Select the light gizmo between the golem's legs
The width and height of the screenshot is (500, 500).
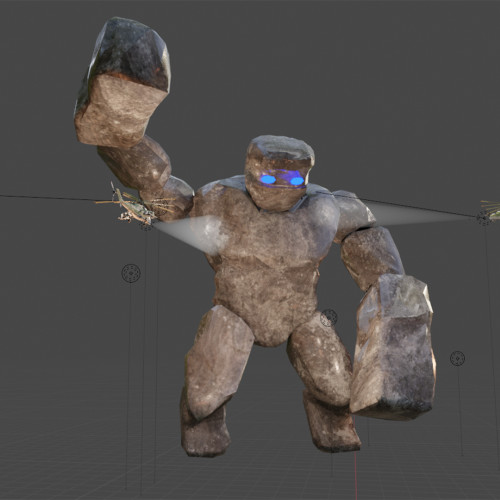[329, 318]
